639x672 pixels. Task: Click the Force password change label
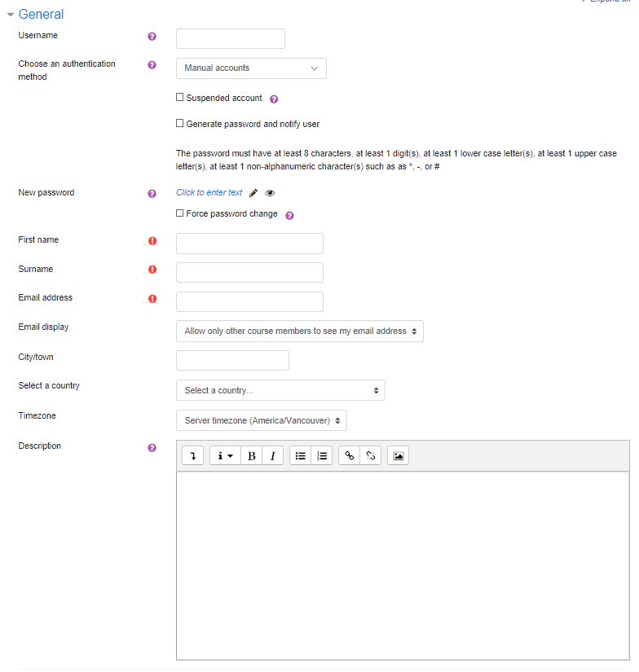point(231,214)
